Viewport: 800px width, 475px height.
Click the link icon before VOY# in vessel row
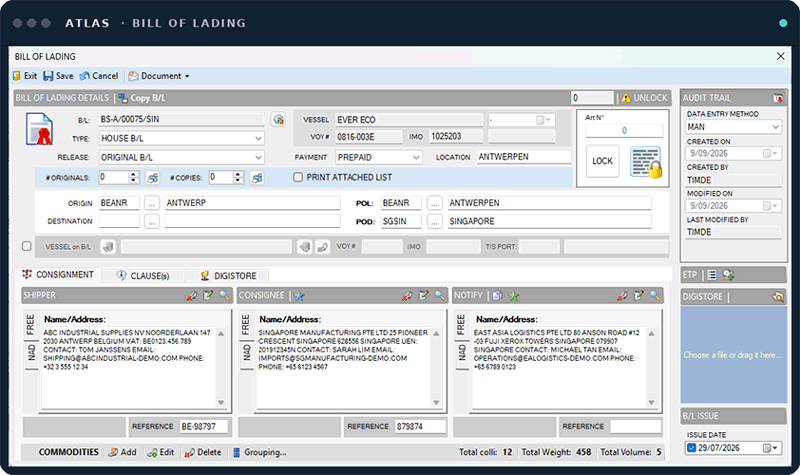pyautogui.click(x=322, y=247)
